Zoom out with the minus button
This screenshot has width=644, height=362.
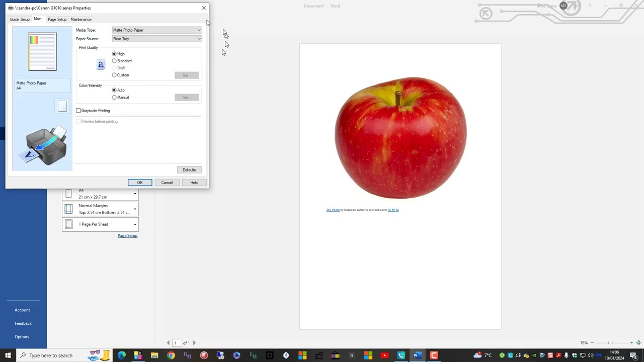[592, 343]
